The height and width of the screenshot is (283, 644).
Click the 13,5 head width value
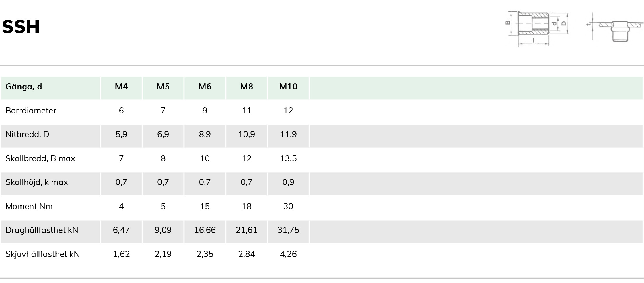pyautogui.click(x=288, y=158)
